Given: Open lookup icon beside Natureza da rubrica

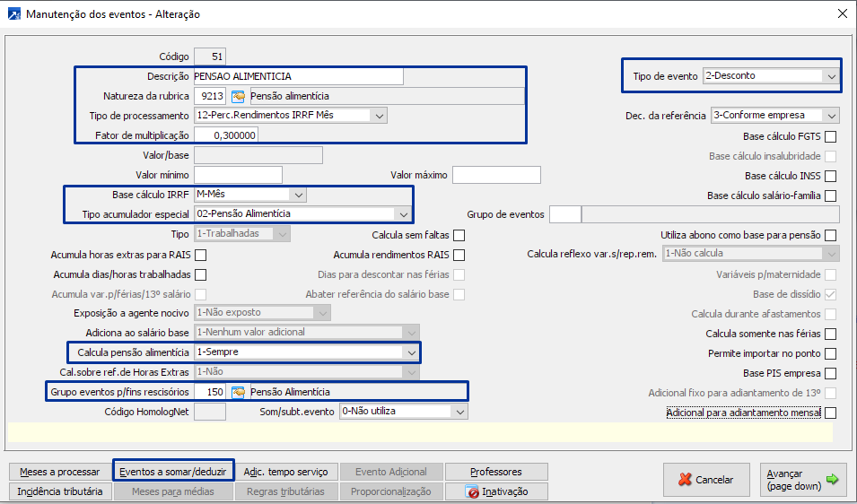Looking at the screenshot, I should pos(238,96).
